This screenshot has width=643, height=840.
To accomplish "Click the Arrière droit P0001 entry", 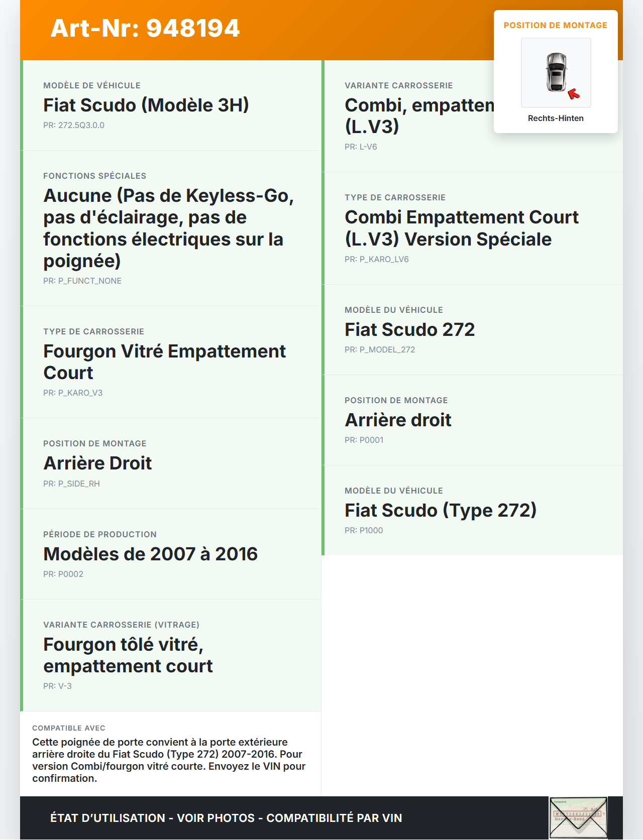I will point(398,420).
